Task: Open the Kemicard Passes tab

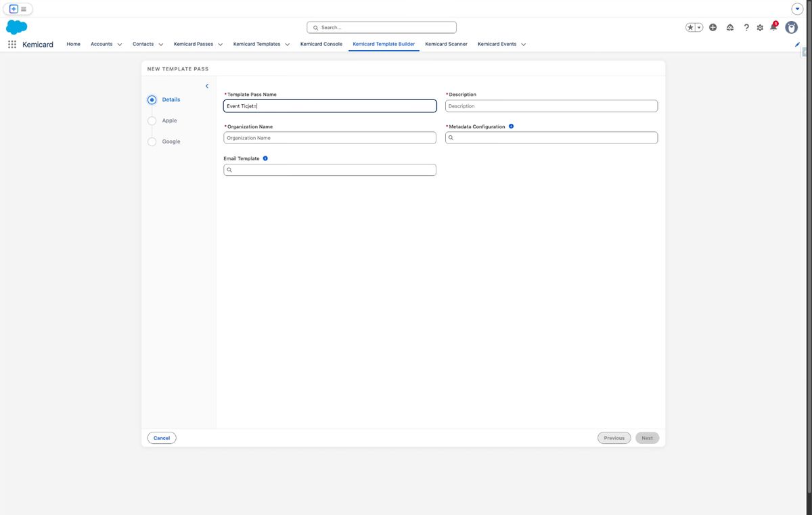Action: tap(194, 44)
